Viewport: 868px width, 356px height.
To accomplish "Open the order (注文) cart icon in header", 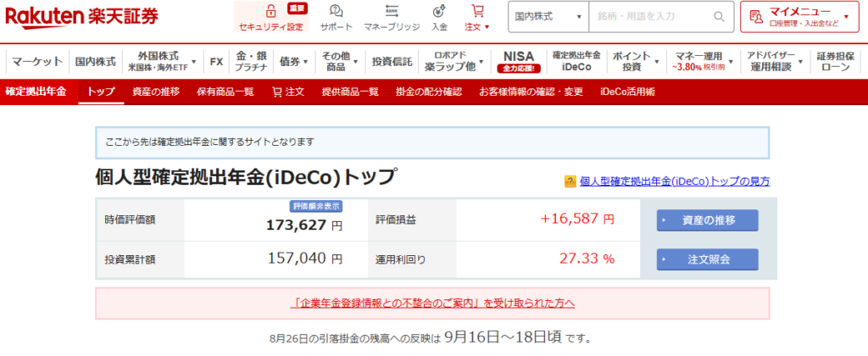I will (478, 12).
